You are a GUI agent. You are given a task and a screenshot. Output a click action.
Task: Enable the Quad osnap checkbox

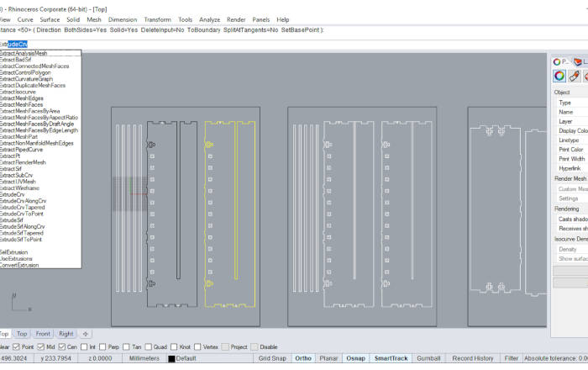[149, 346]
